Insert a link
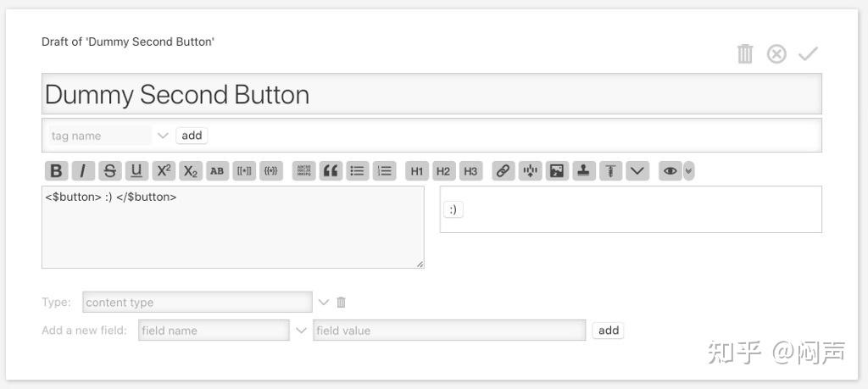The width and height of the screenshot is (868, 389). pyautogui.click(x=503, y=170)
